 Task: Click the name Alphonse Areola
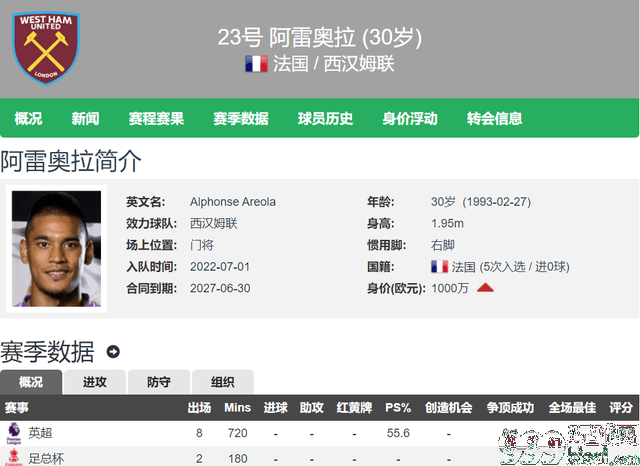233,202
